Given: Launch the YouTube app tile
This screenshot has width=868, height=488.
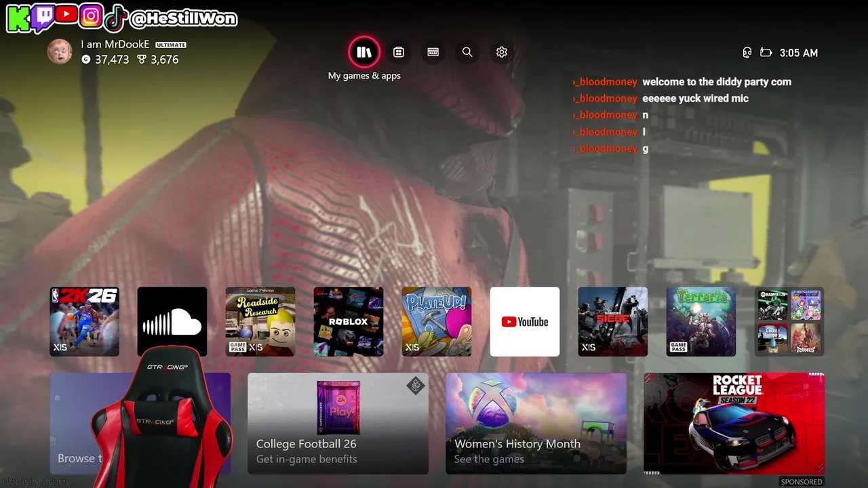Looking at the screenshot, I should pos(525,321).
